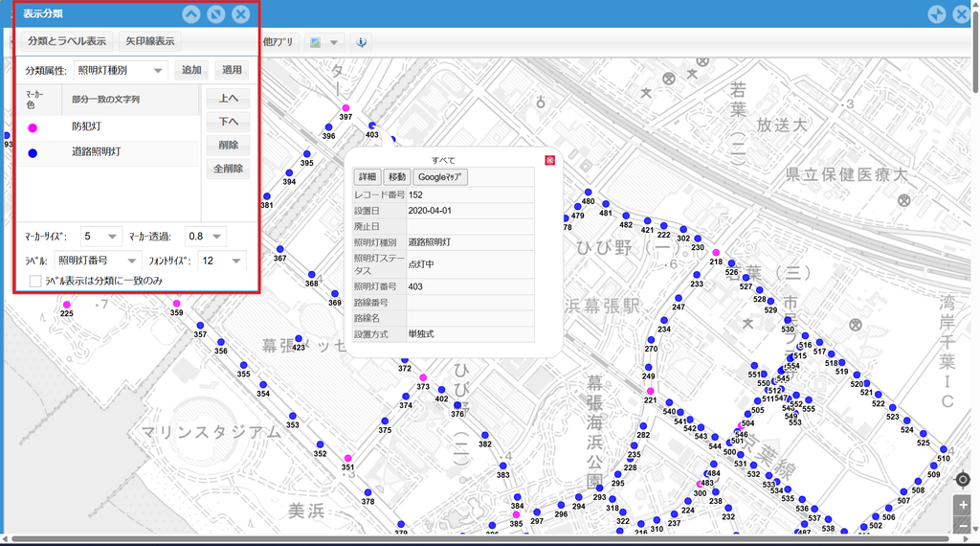Click 設置方式 value 単独式

pyautogui.click(x=421, y=334)
